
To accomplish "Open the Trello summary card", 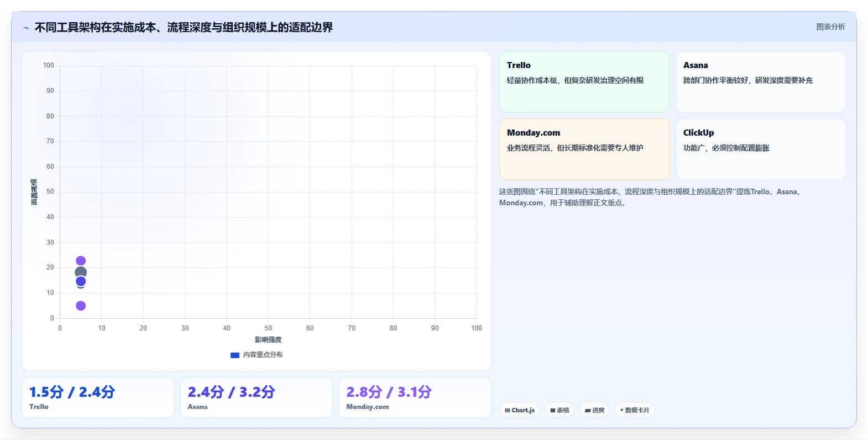I will tap(584, 82).
